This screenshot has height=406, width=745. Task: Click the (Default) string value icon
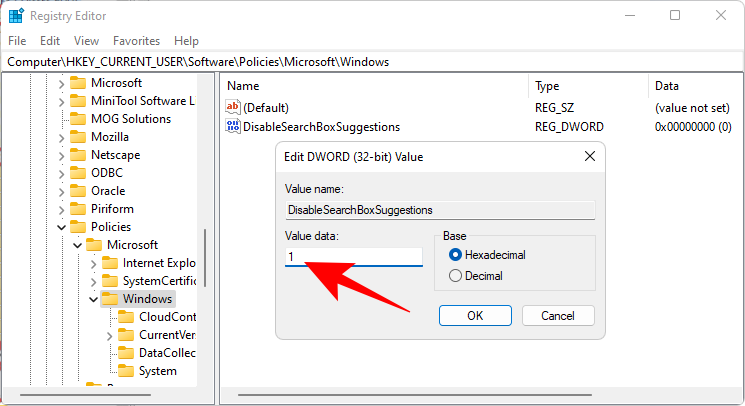point(233,107)
